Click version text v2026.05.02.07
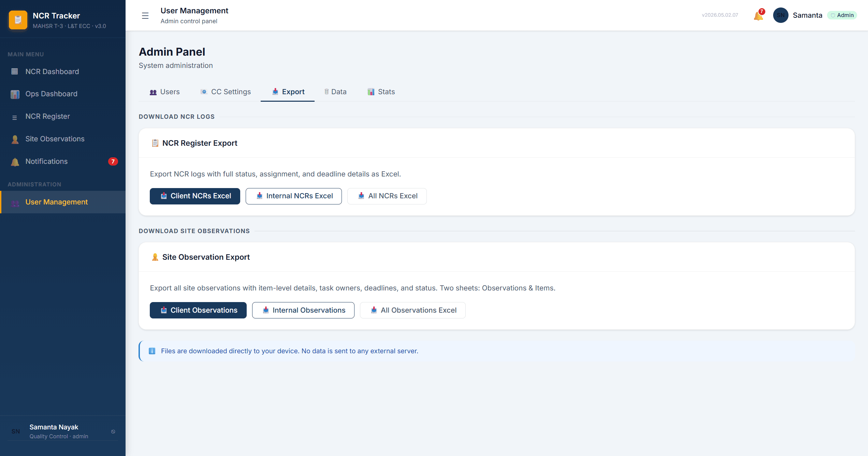 720,15
